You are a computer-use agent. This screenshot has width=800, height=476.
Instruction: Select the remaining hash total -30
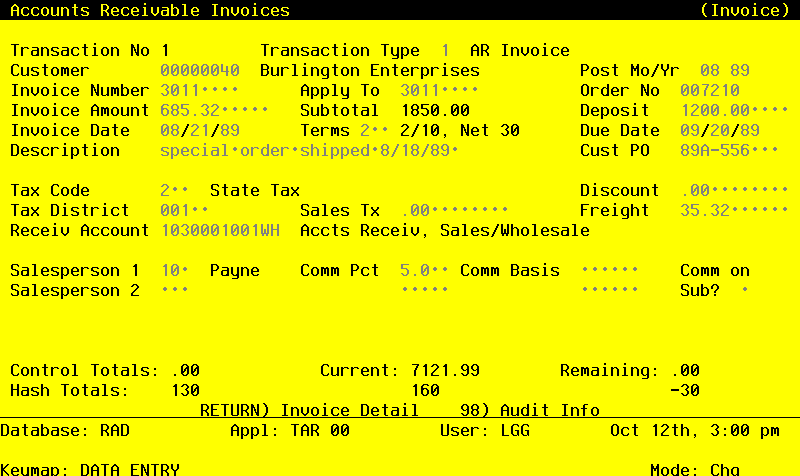(685, 390)
